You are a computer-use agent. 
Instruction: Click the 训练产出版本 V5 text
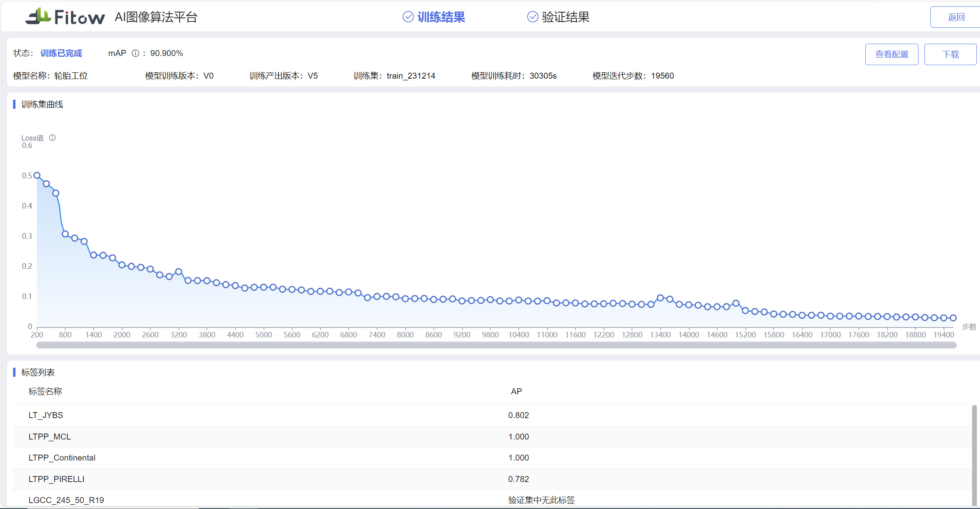[284, 76]
